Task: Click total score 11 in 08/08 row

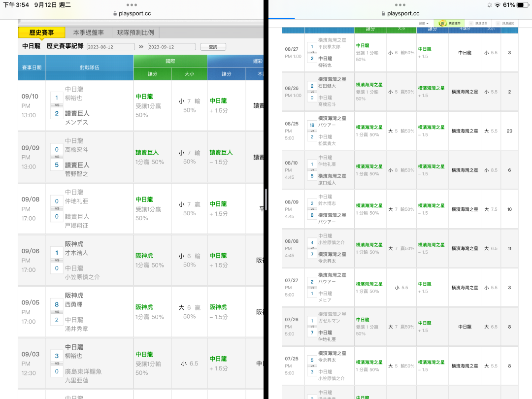Action: point(510,248)
